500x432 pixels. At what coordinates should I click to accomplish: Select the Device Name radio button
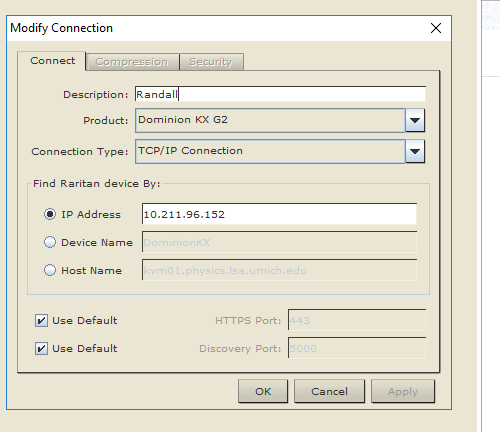(x=50, y=242)
